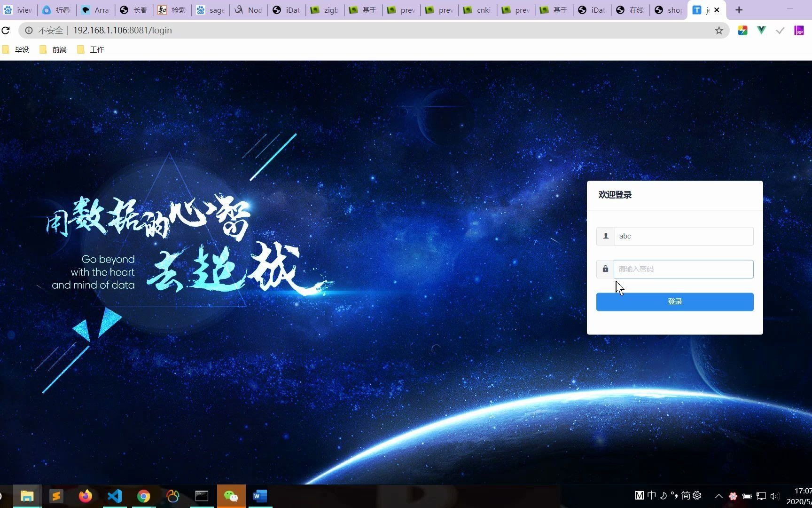The image size is (812, 508).
Task: Bookmark this page with the star icon
Action: point(719,31)
